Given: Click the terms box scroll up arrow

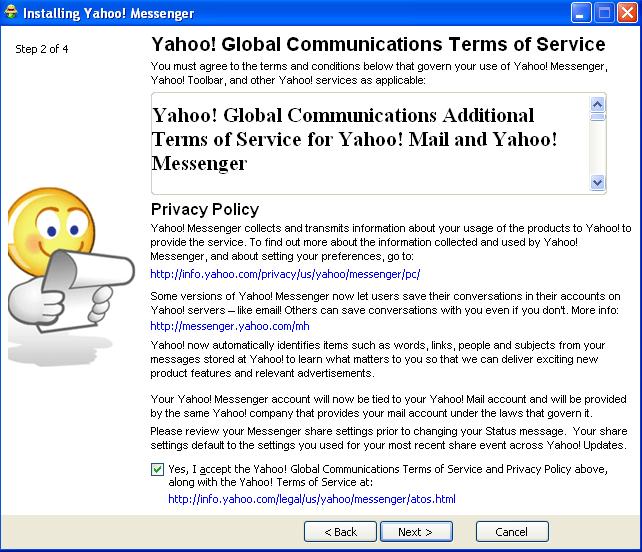Looking at the screenshot, I should coord(598,103).
